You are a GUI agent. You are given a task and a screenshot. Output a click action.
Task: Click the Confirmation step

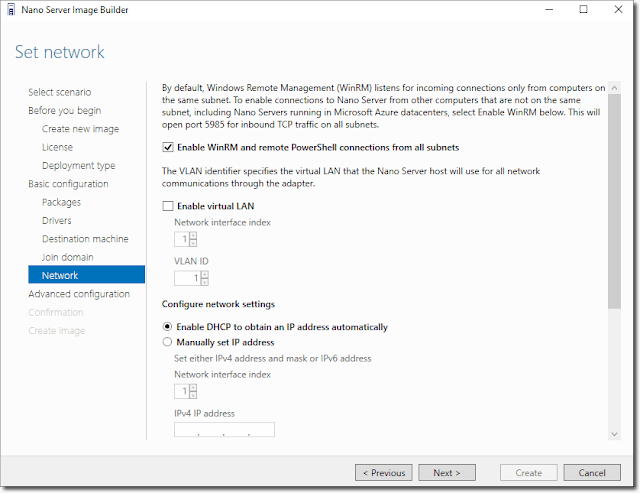pyautogui.click(x=56, y=313)
